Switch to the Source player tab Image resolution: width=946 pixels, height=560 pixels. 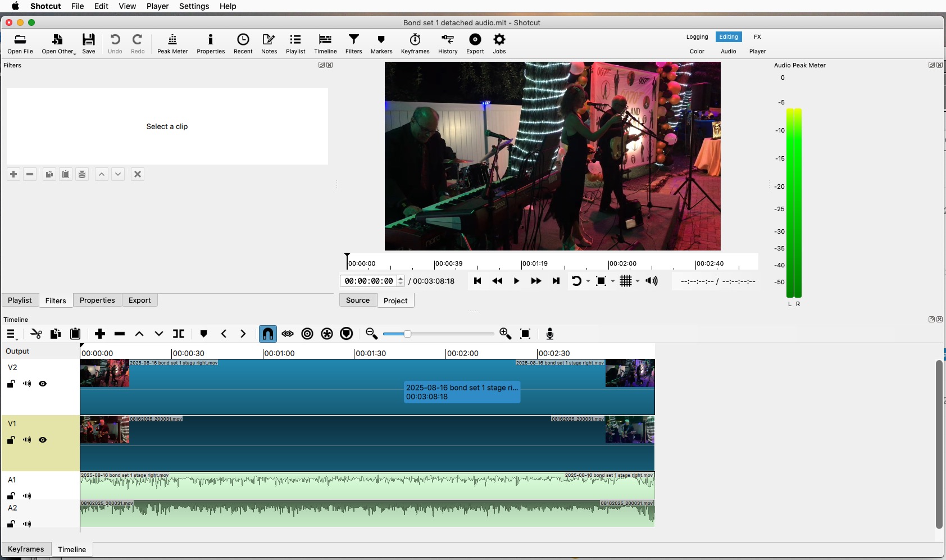(358, 300)
